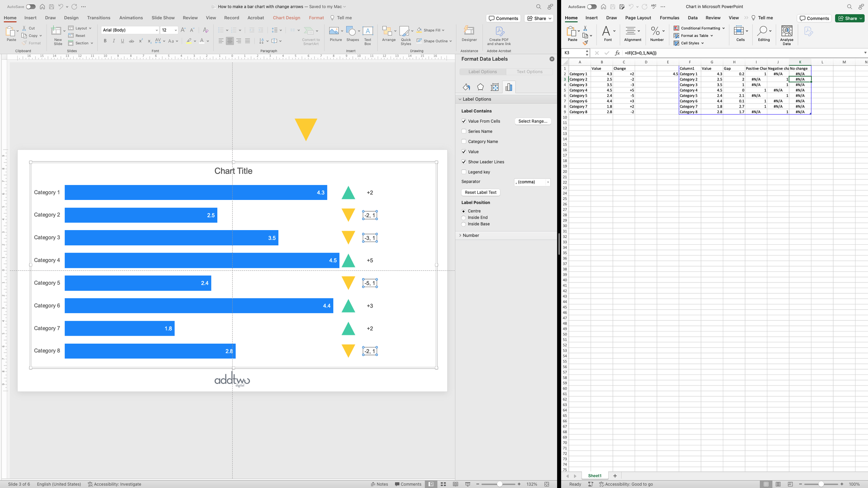Select the Fill & Line pane icon
Viewport: 868px width, 488px height.
coord(466,87)
